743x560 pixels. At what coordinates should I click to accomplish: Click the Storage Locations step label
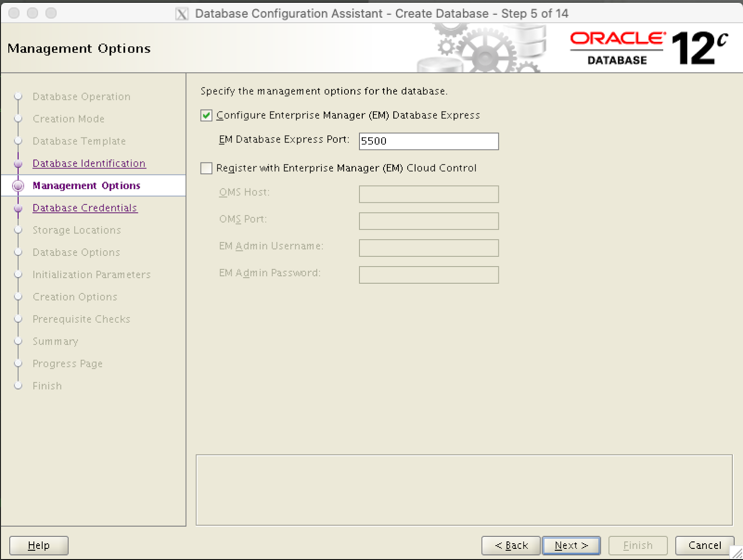coord(77,230)
